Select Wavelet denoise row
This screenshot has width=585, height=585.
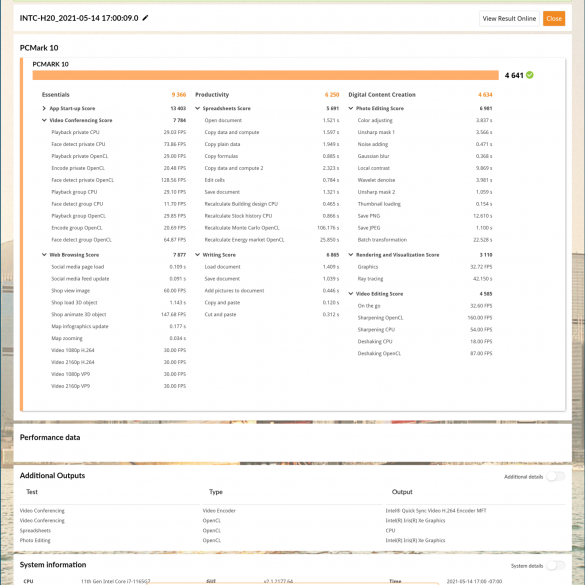tap(425, 180)
